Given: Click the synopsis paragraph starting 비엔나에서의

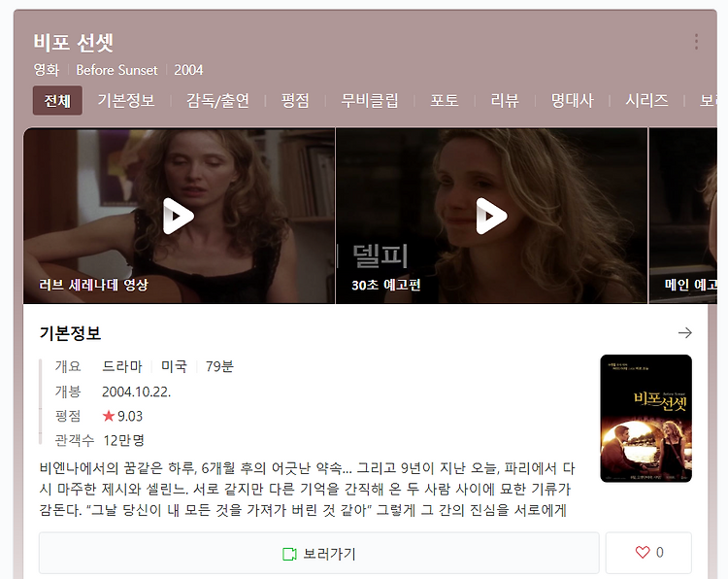Looking at the screenshot, I should [x=307, y=489].
